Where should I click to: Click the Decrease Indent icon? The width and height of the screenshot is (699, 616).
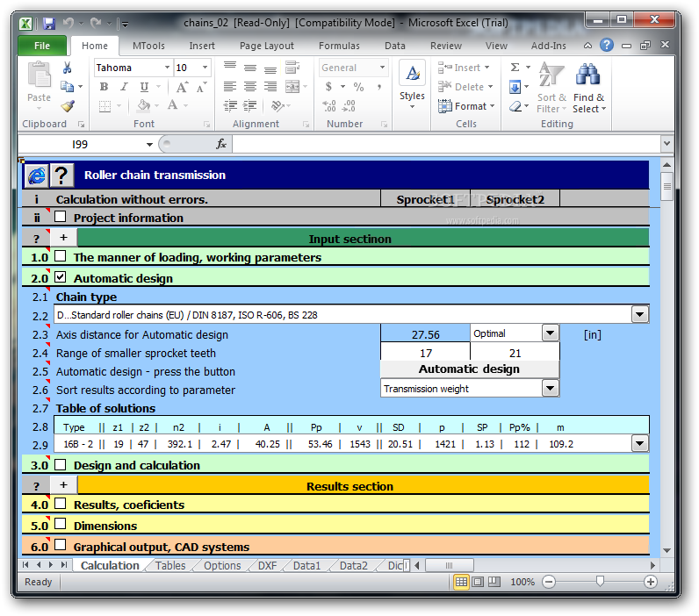[x=230, y=105]
